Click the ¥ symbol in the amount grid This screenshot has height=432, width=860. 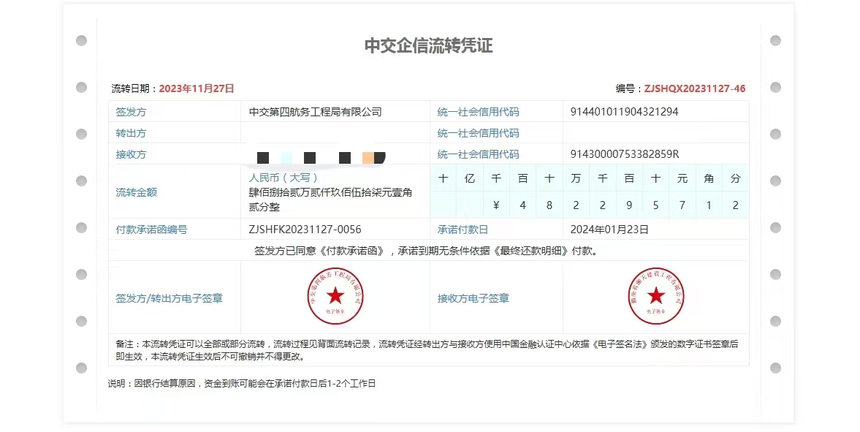coord(496,205)
